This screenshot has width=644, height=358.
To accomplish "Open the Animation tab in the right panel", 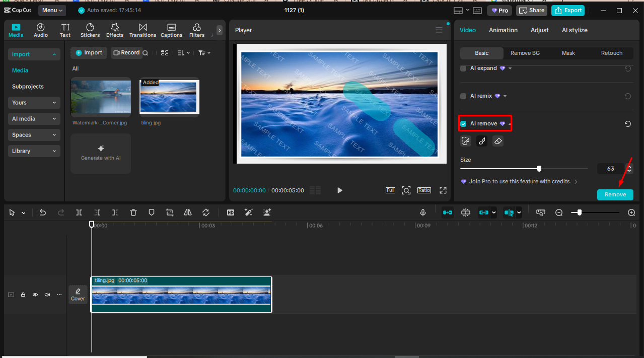I will coord(503,30).
